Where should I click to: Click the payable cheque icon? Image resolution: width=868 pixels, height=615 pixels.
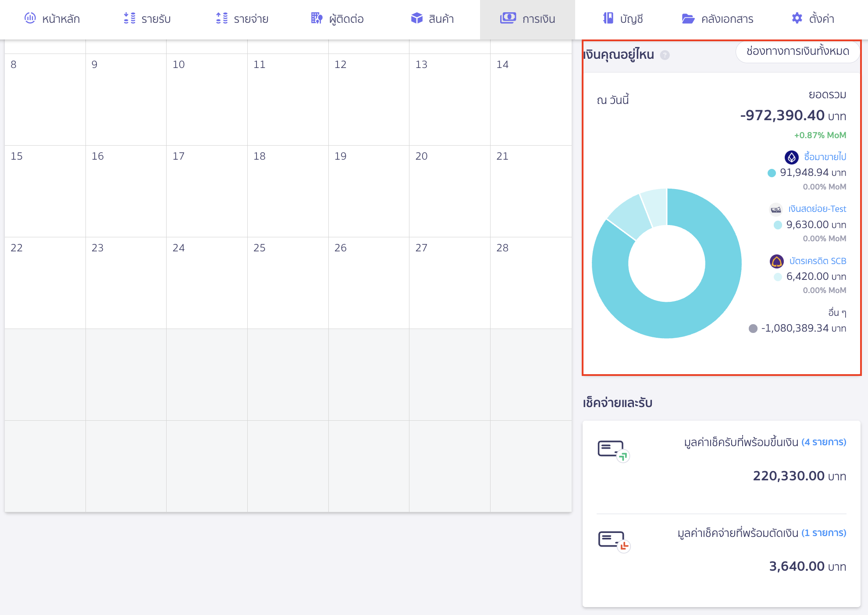tap(613, 541)
